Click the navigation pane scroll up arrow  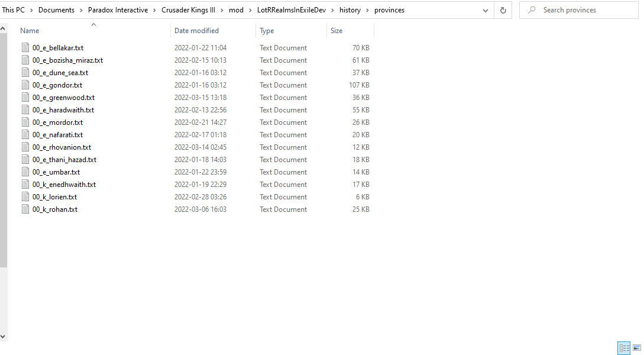coord(3,29)
